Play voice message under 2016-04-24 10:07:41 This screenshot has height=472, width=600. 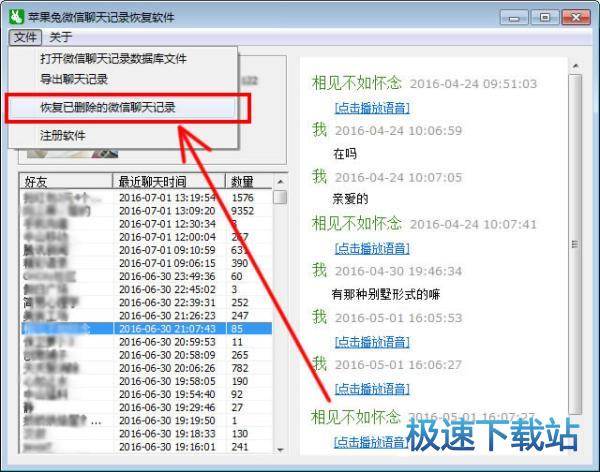pyautogui.click(x=372, y=248)
